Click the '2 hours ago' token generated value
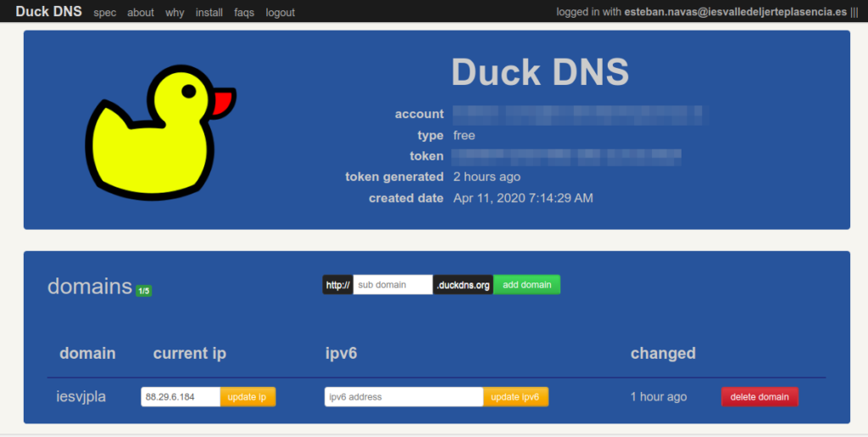The width and height of the screenshot is (868, 437). [x=487, y=176]
